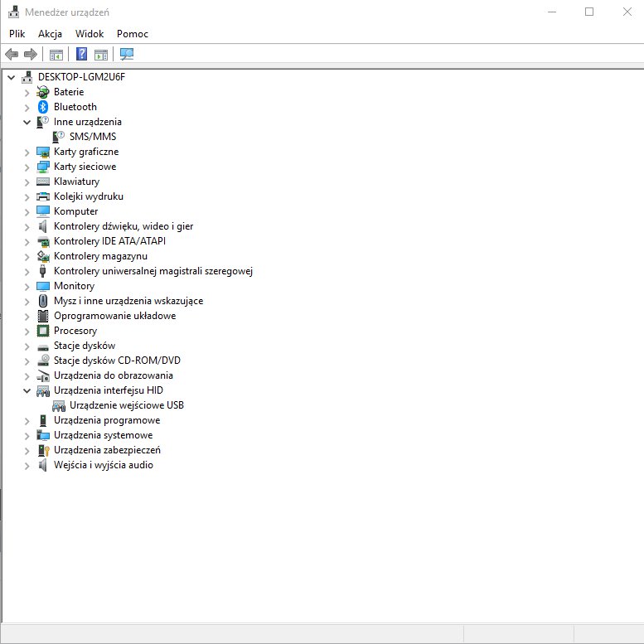Screen dimensions: 644x644
Task: Toggle the action pane toolbar icon
Action: (100, 54)
